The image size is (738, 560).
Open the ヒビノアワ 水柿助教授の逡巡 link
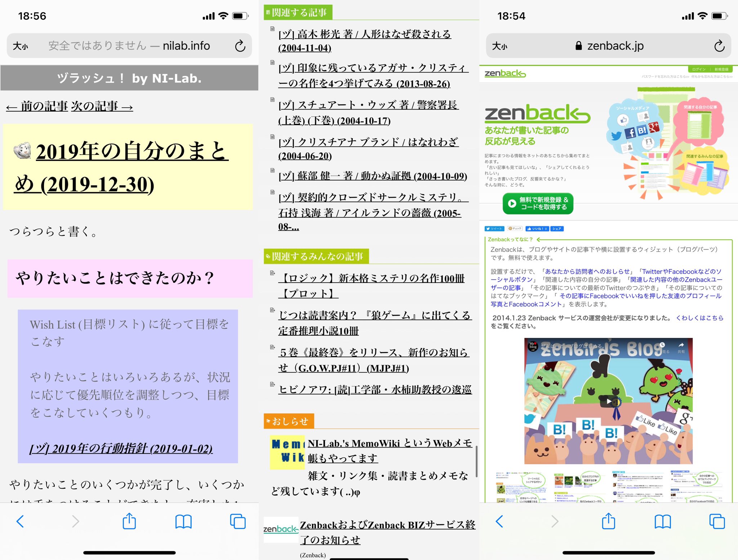tap(375, 389)
